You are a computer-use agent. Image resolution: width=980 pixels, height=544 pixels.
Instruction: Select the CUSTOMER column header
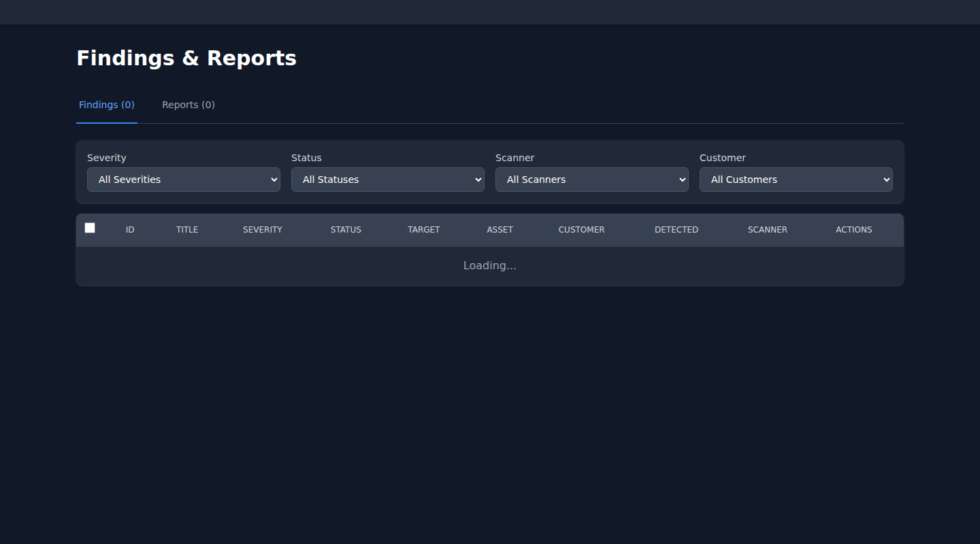coord(581,230)
